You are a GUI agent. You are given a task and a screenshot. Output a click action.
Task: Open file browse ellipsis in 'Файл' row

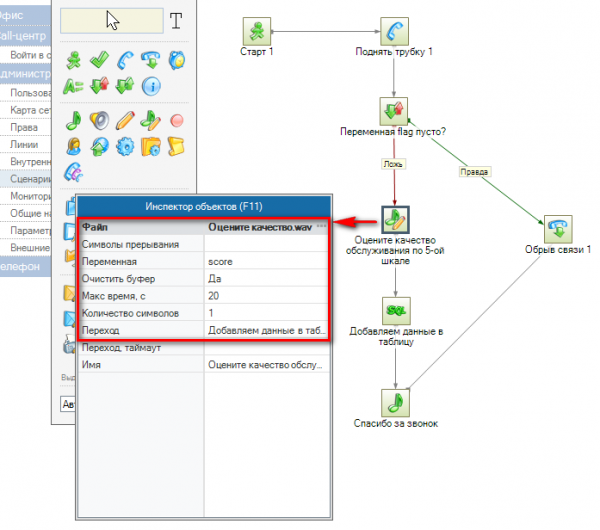(321, 227)
